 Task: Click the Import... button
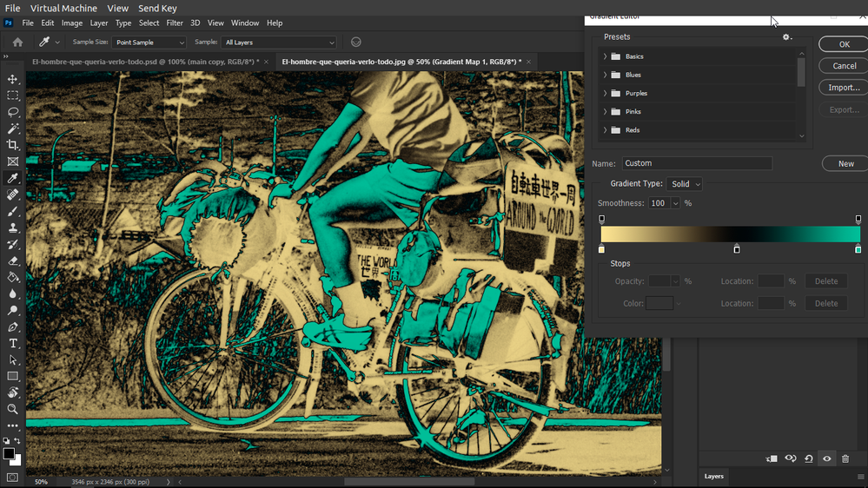point(844,88)
